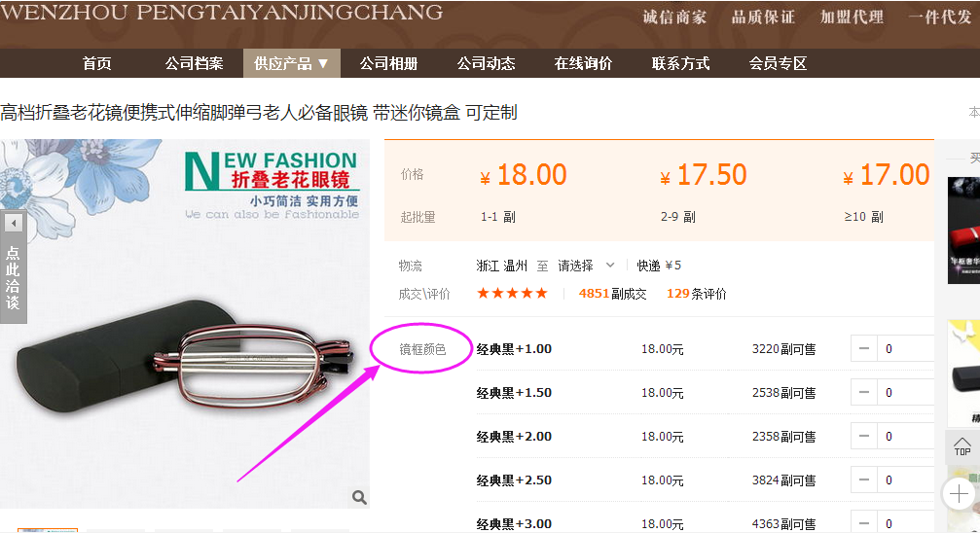The height and width of the screenshot is (533, 980).
Task: Decrease quantity for 经典黑+2.50
Action: coord(864,480)
